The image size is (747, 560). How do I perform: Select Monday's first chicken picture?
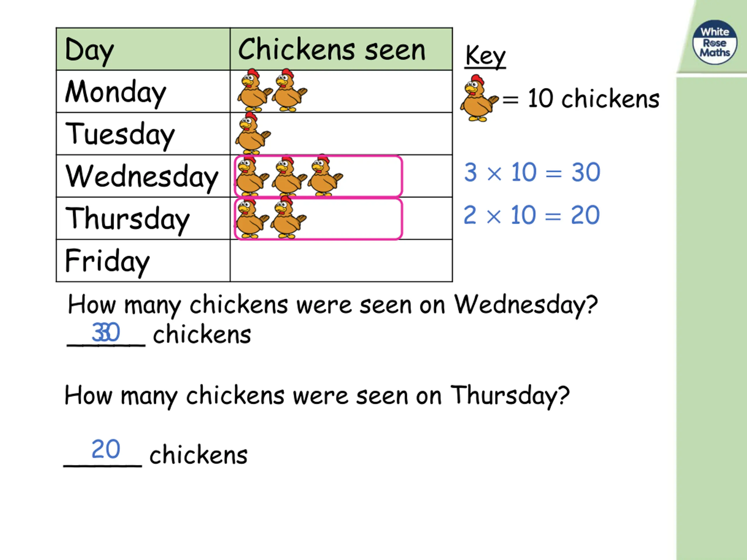pos(254,90)
